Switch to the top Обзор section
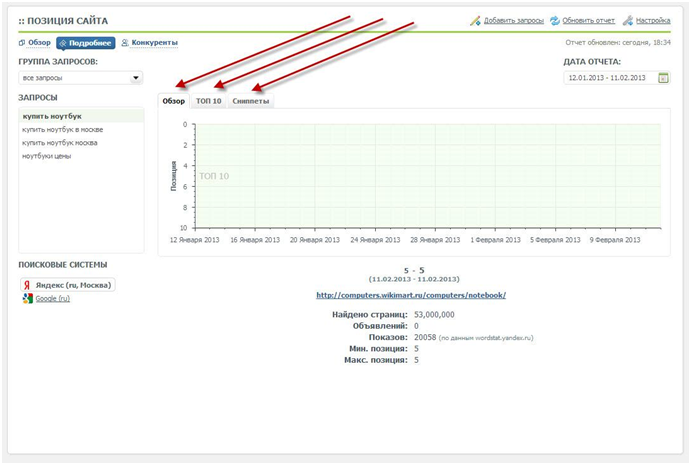This screenshot has width=691, height=465. click(39, 43)
